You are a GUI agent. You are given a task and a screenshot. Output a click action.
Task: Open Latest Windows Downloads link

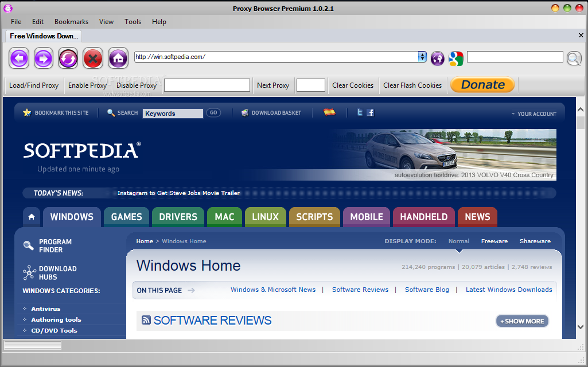tap(509, 290)
